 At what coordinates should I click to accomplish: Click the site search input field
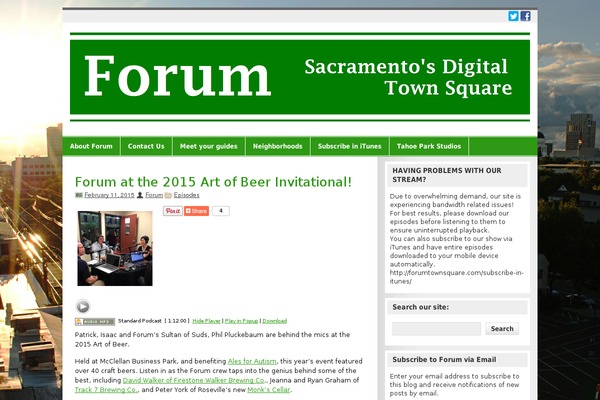tap(436, 328)
